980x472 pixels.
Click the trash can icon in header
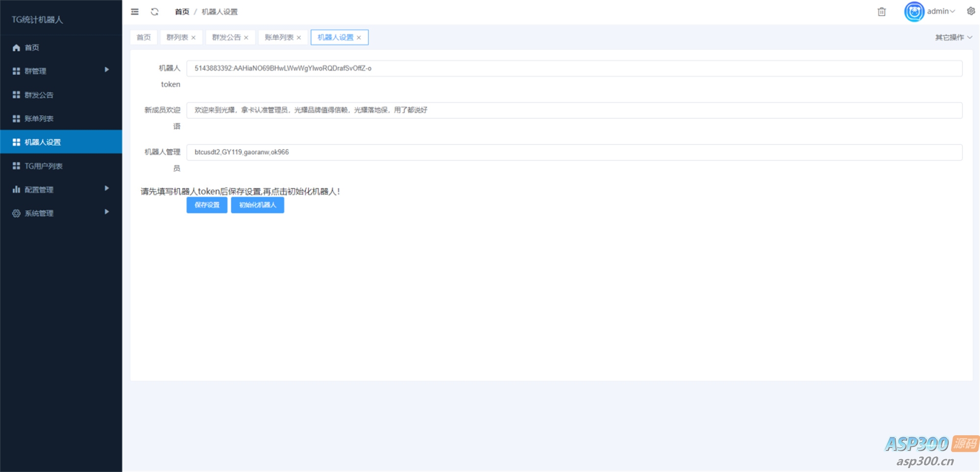pos(882,12)
